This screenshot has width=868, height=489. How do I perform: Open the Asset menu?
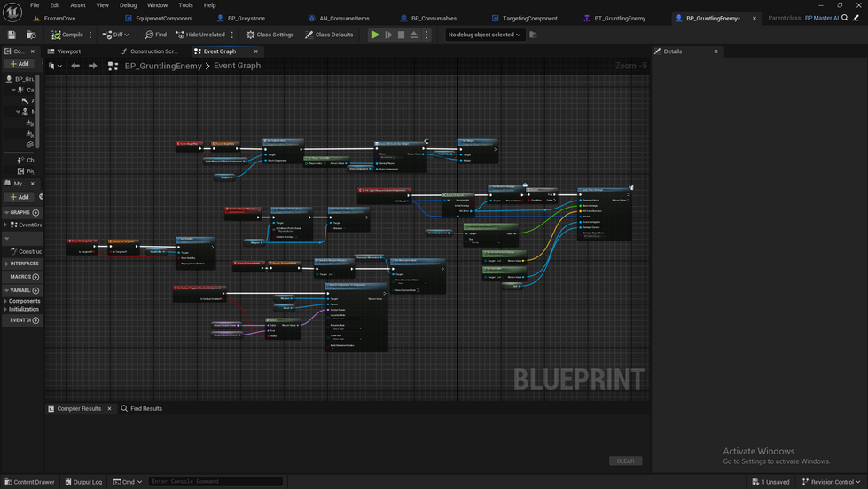(78, 5)
